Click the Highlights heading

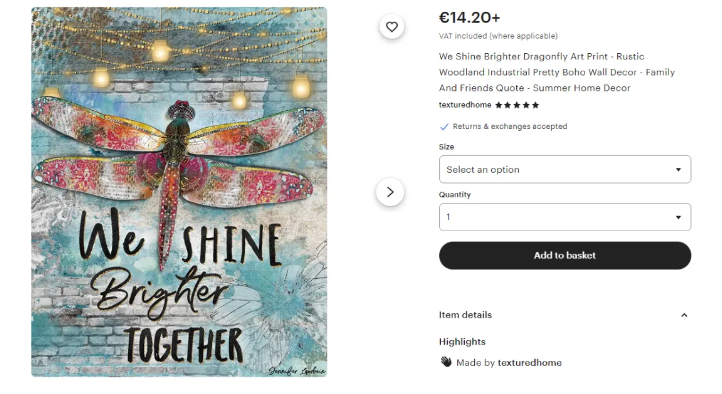(462, 342)
